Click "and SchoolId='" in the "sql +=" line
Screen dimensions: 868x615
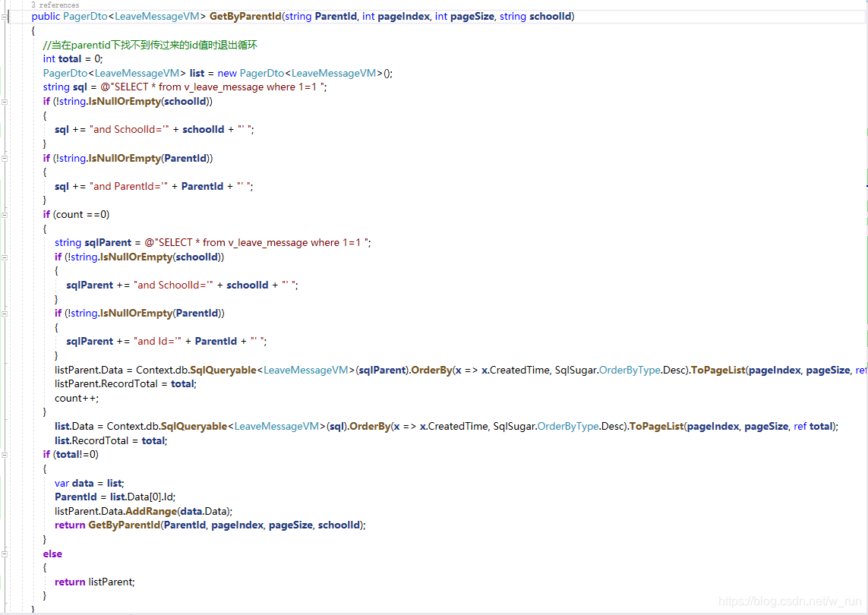[129, 130]
